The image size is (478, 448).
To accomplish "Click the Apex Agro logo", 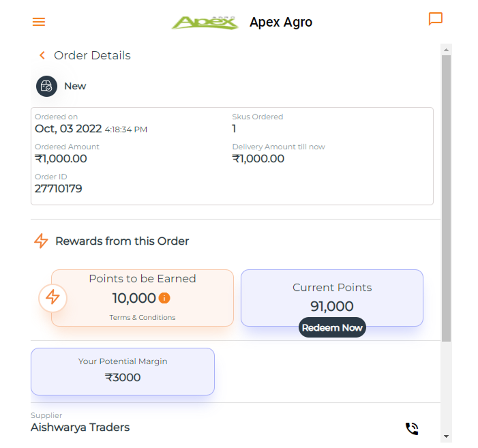I will [205, 22].
